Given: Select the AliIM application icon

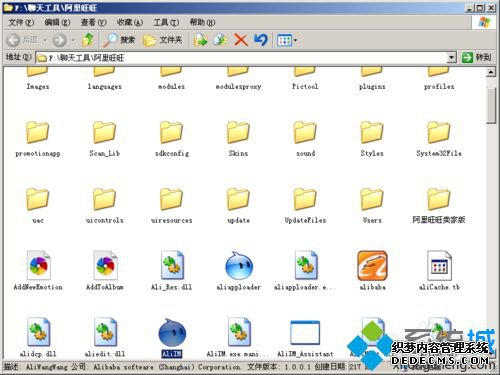Looking at the screenshot, I should tap(172, 332).
